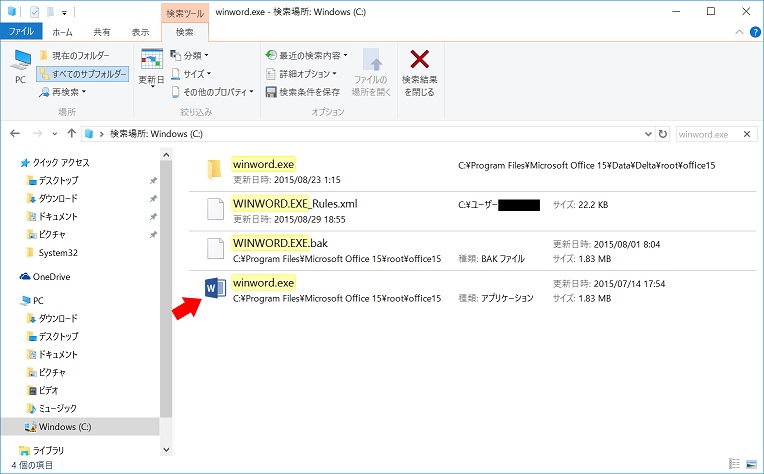This screenshot has width=764, height=474.
Task: Click the navigation pane scrollbar thumb
Action: (x=166, y=289)
